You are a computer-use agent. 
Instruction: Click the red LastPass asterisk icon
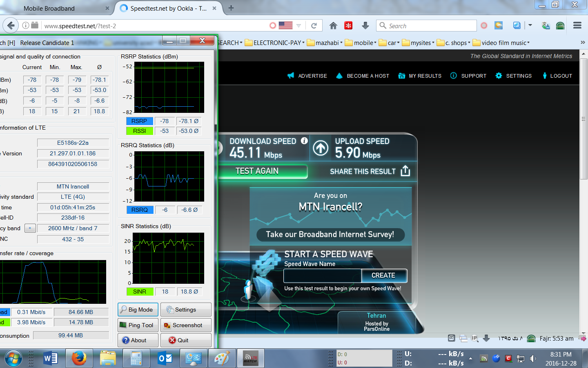click(348, 26)
